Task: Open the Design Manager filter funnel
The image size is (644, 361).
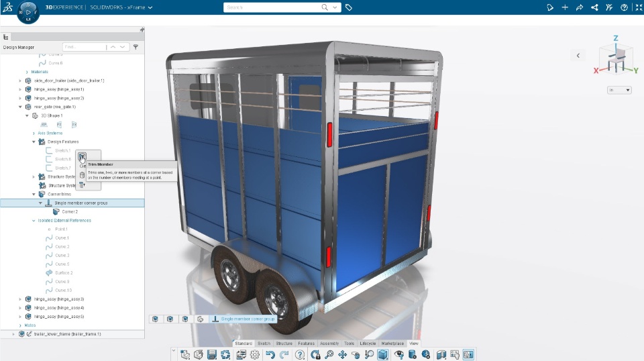Action: pyautogui.click(x=136, y=47)
